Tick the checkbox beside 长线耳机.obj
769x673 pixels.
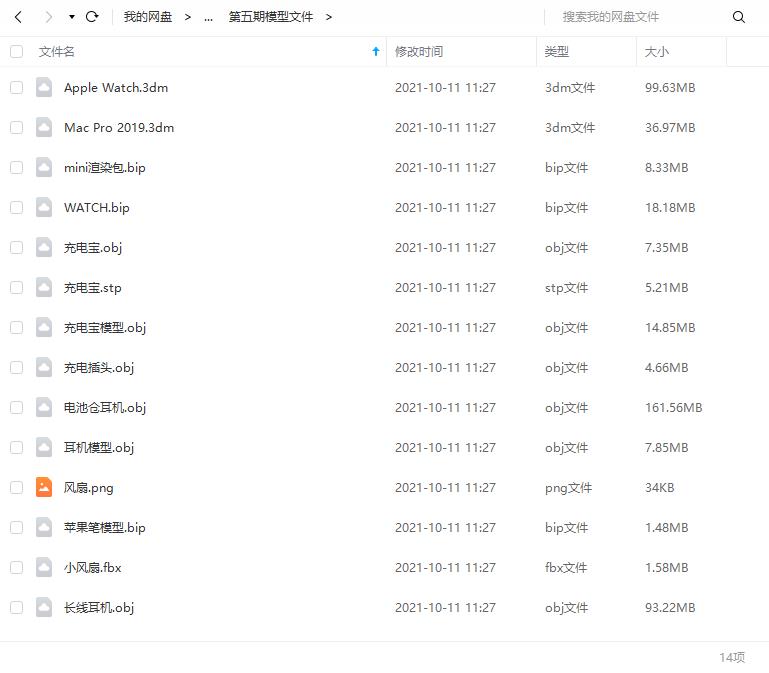(16, 607)
